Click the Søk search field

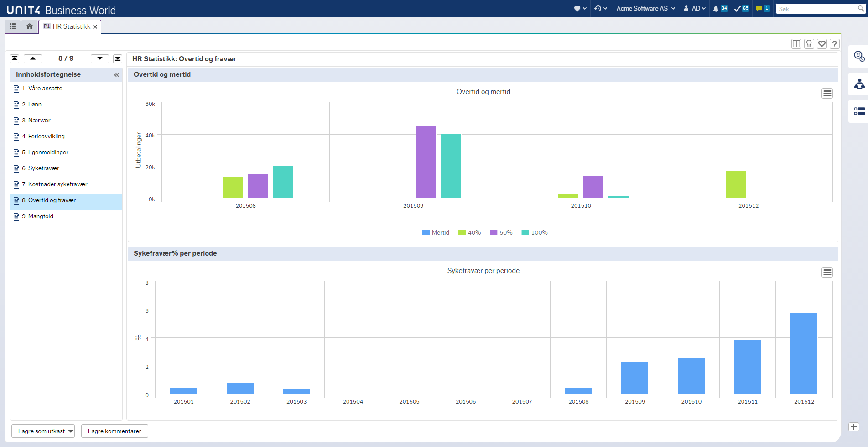pos(816,9)
